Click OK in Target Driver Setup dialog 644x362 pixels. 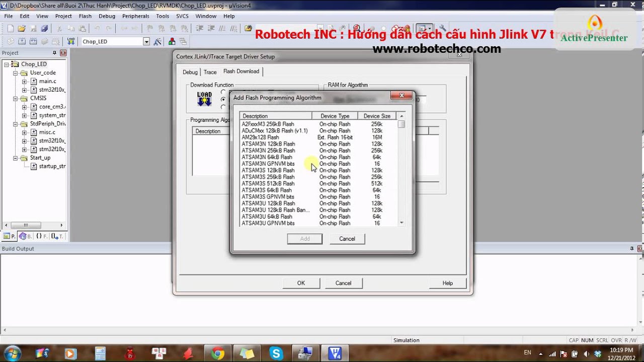click(301, 283)
